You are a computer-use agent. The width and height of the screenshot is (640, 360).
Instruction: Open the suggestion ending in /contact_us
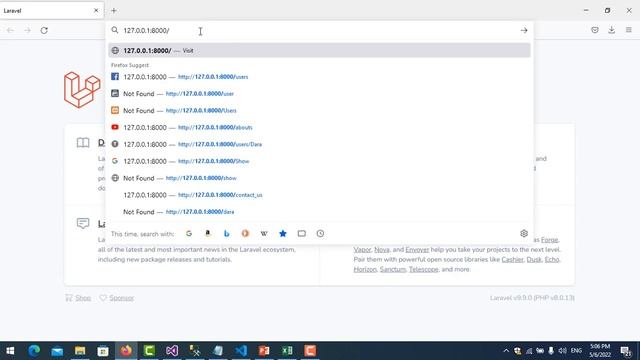pyautogui.click(x=319, y=195)
